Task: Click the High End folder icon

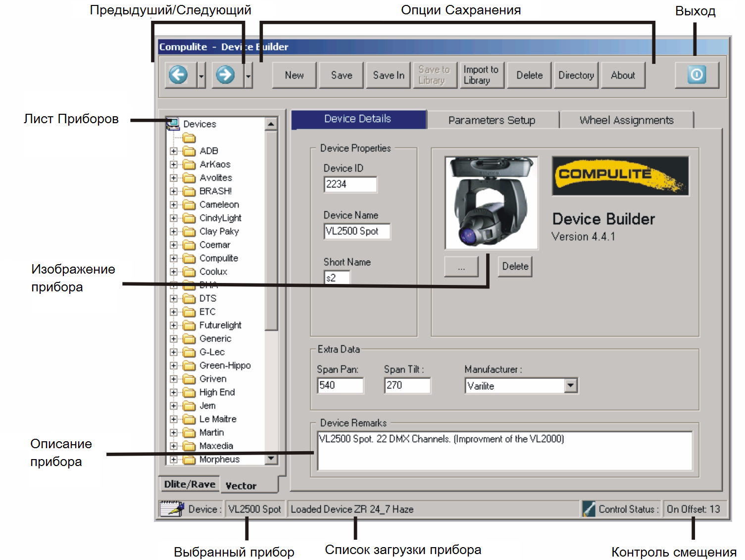Action: [x=189, y=392]
